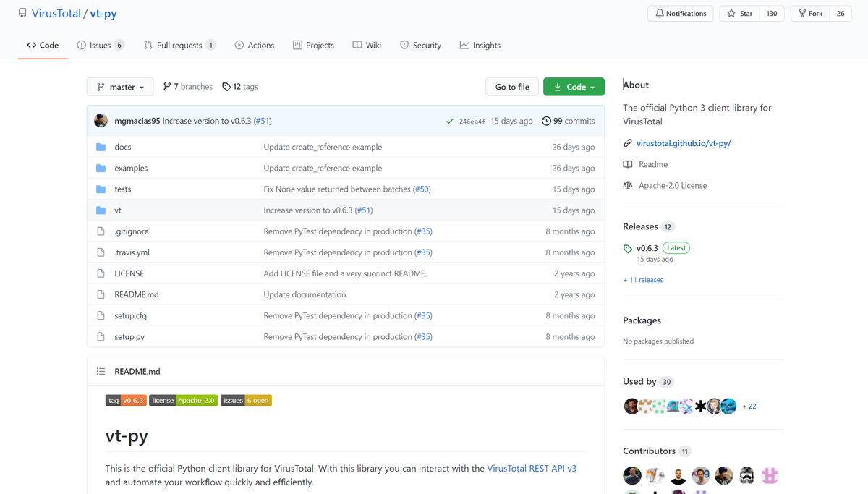This screenshot has height=494, width=868.
Task: Open the VirusTotal owner link
Action: coord(56,14)
